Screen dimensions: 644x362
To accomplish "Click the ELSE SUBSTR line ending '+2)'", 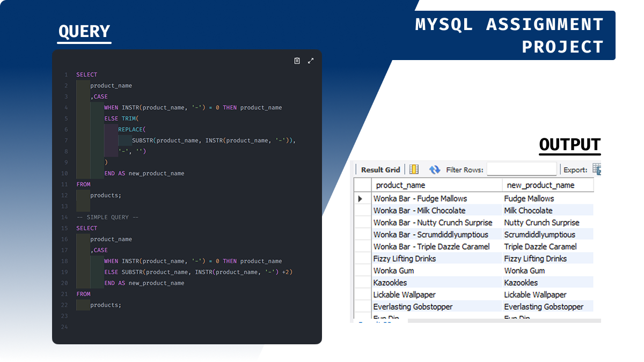I will [199, 272].
